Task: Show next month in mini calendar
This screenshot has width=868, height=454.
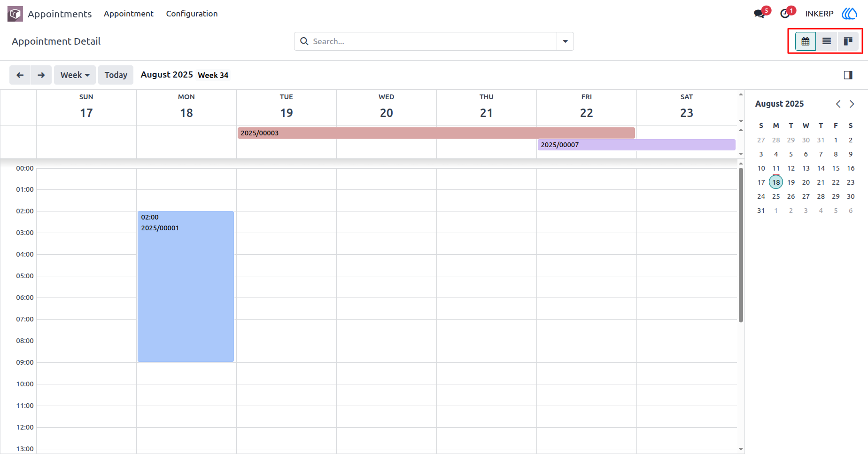Action: pos(852,104)
